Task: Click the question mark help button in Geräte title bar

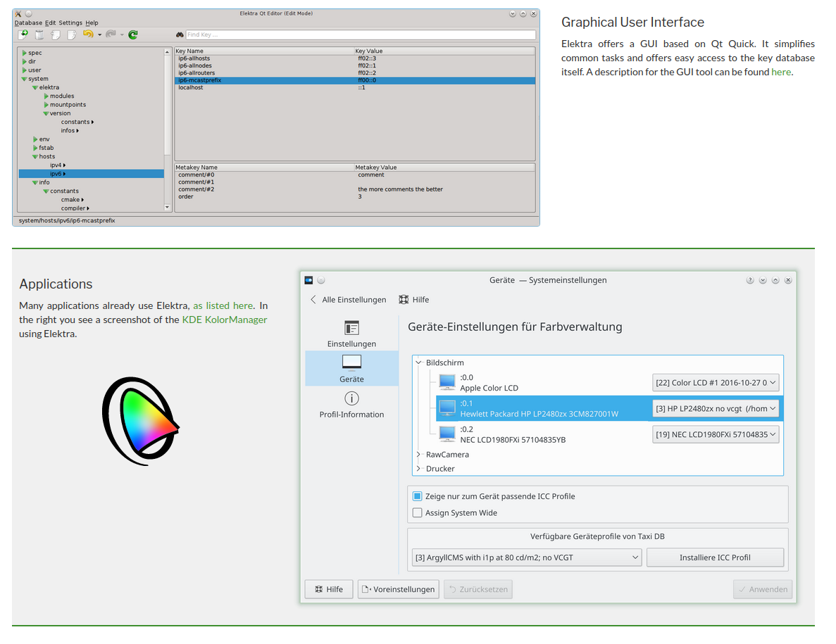Action: [750, 280]
